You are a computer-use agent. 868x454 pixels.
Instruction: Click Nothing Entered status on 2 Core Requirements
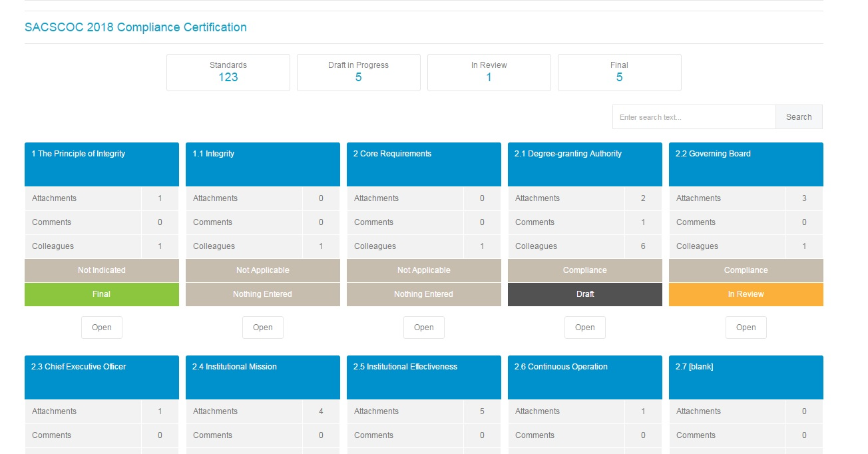tap(424, 294)
